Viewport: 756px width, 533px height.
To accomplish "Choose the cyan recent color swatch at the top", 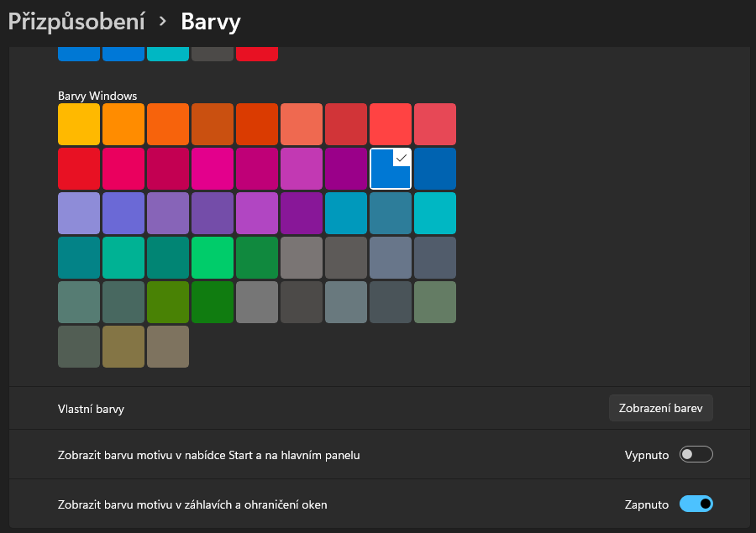I will [168, 54].
